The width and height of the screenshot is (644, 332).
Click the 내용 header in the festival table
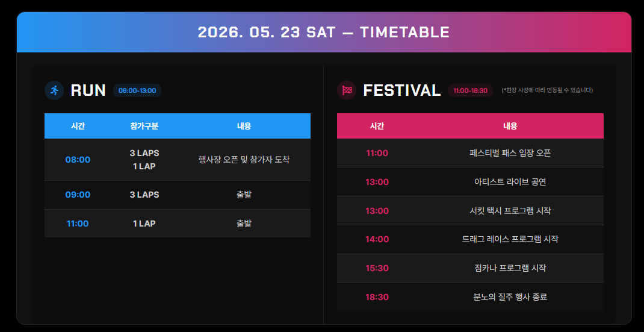510,127
